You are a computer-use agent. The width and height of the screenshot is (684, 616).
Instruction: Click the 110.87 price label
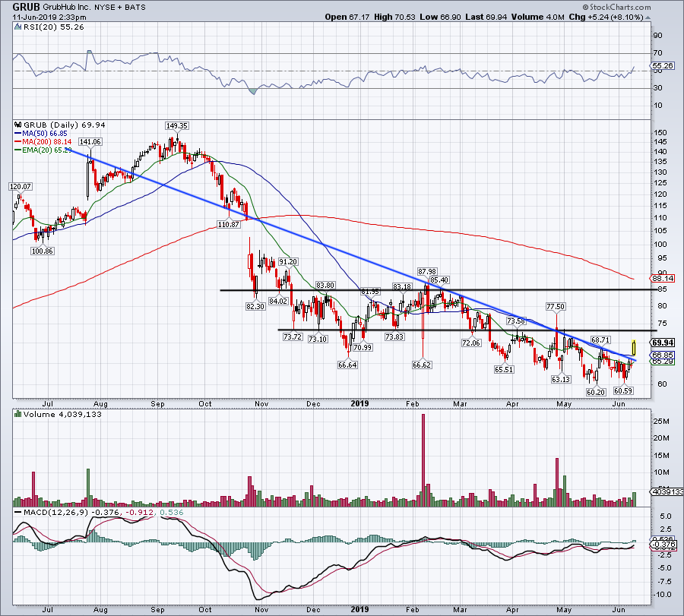point(229,224)
